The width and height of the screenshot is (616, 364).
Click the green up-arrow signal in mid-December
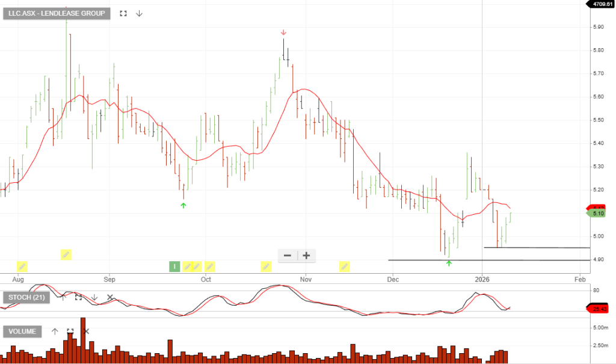tap(449, 263)
